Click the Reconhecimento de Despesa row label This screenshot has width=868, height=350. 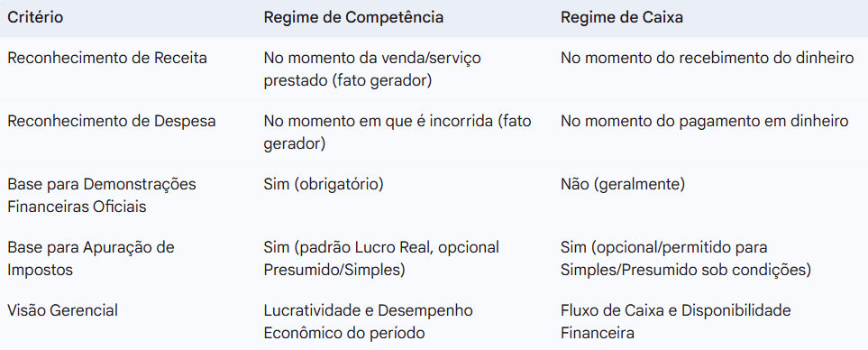[111, 121]
